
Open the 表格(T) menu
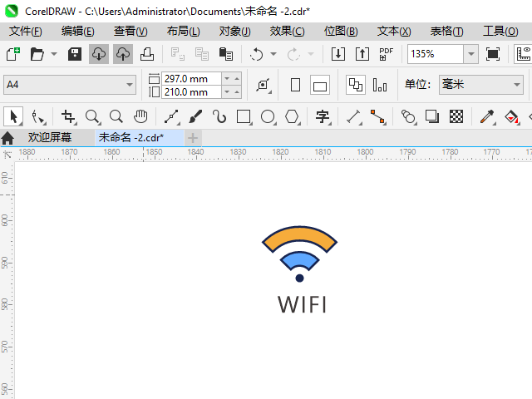pyautogui.click(x=446, y=32)
